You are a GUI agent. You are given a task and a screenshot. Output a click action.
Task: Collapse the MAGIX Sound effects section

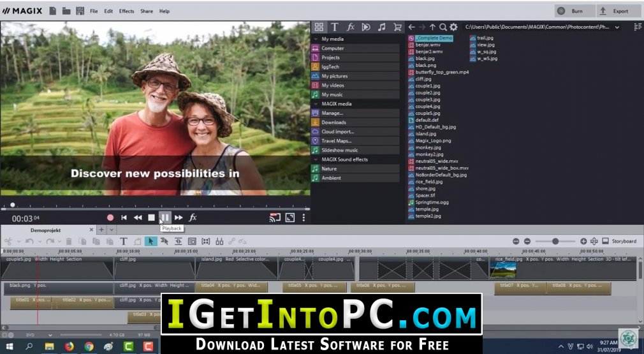click(x=316, y=159)
